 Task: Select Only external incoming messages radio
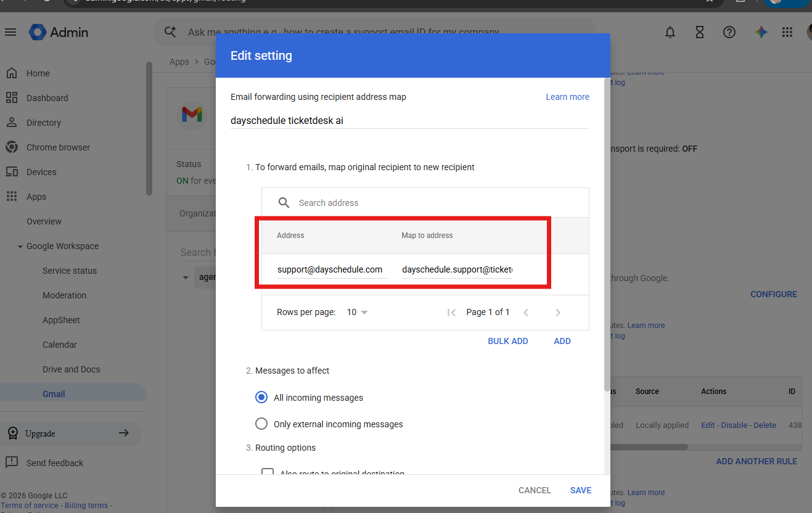coord(261,424)
